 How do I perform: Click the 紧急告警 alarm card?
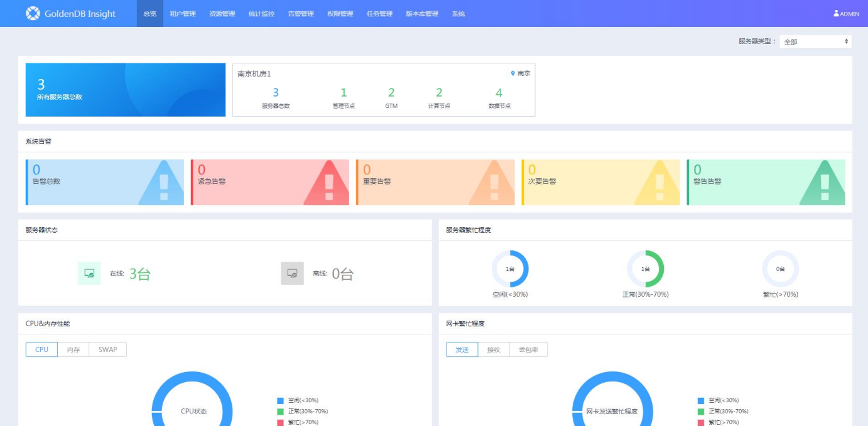click(270, 183)
